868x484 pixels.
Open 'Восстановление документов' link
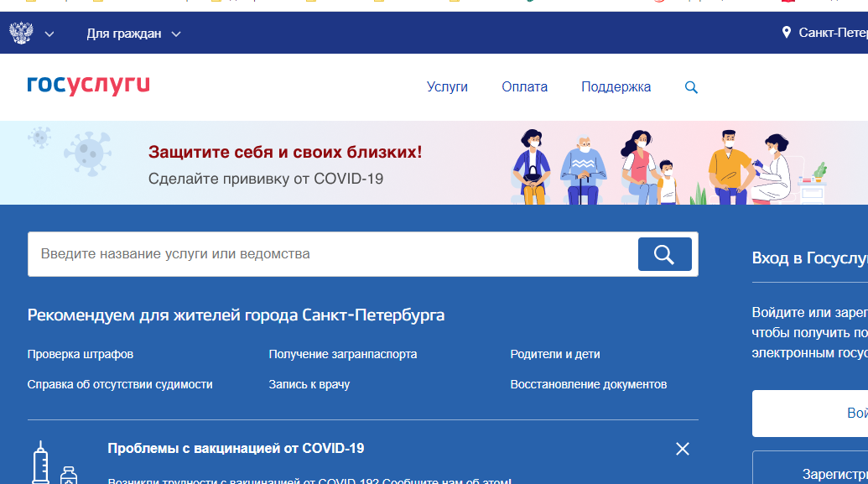[589, 384]
